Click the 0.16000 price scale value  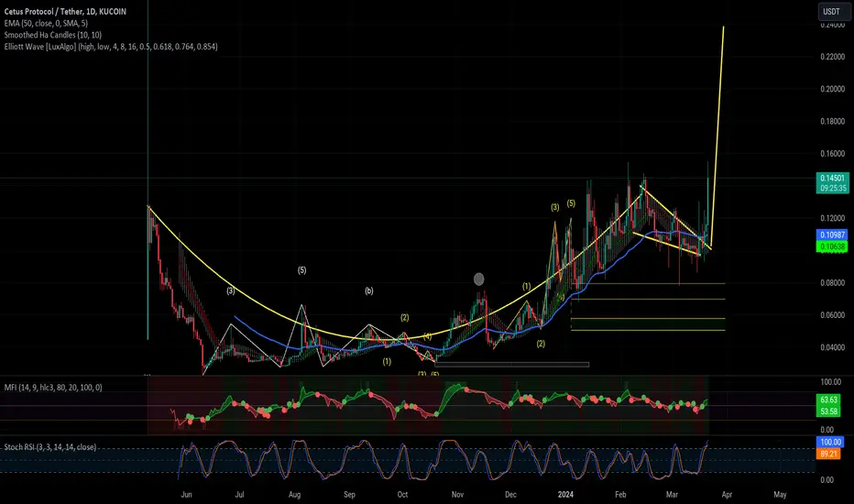[833, 154]
